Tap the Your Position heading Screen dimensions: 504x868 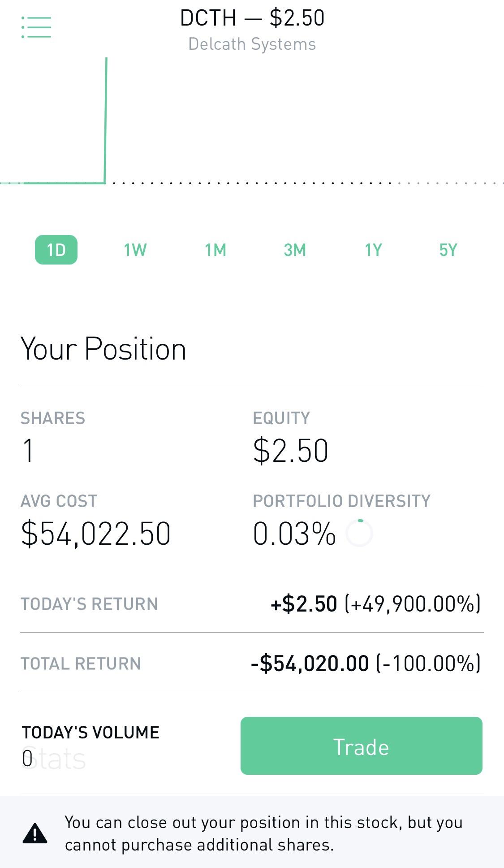pyautogui.click(x=103, y=349)
